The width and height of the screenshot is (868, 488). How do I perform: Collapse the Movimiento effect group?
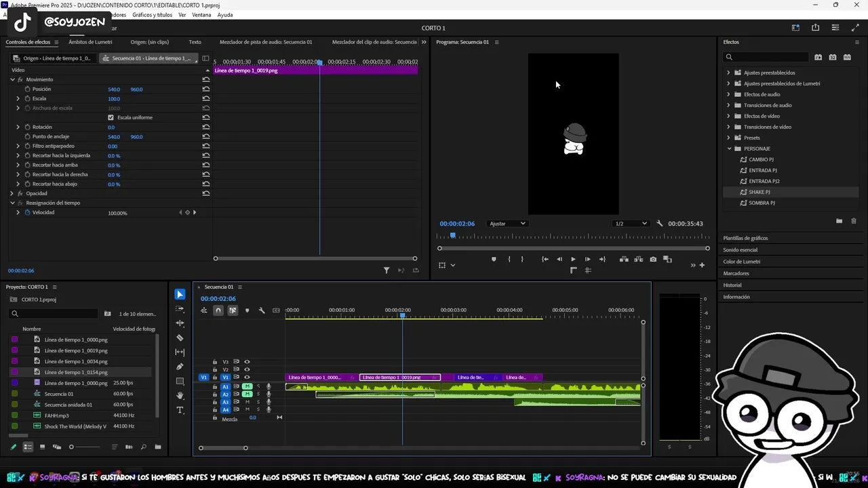pyautogui.click(x=12, y=79)
